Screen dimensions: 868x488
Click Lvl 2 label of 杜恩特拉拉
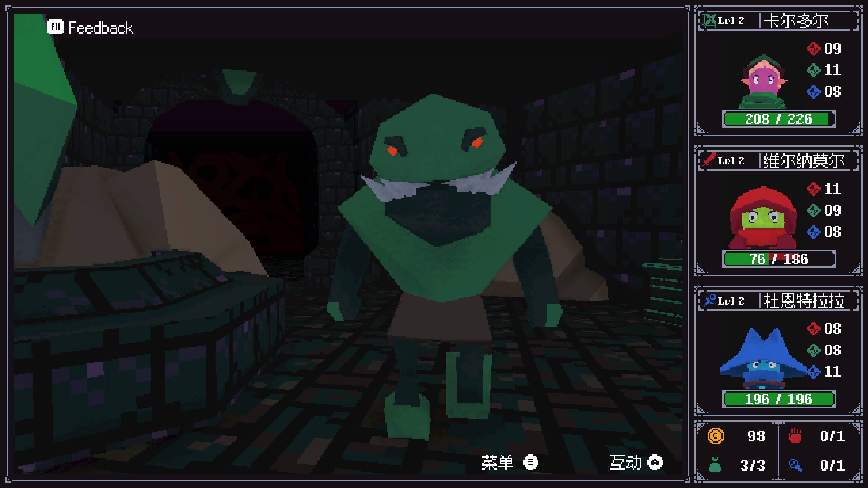click(x=731, y=301)
